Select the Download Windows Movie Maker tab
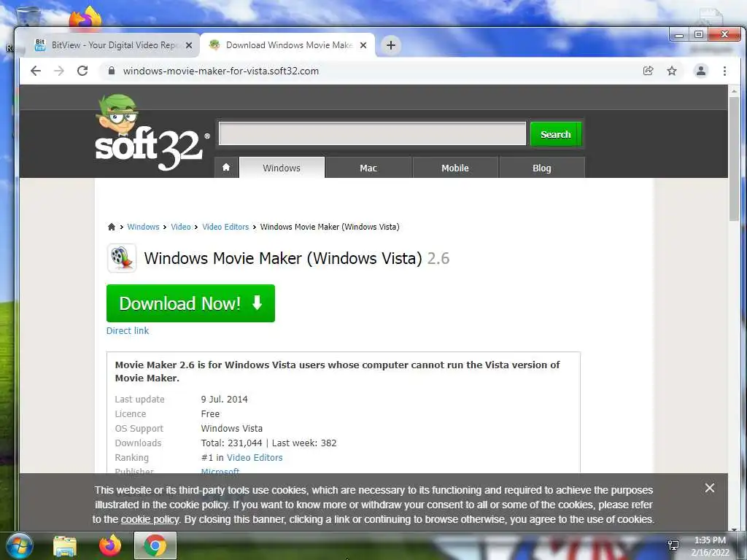The width and height of the screenshot is (747, 560). point(287,45)
